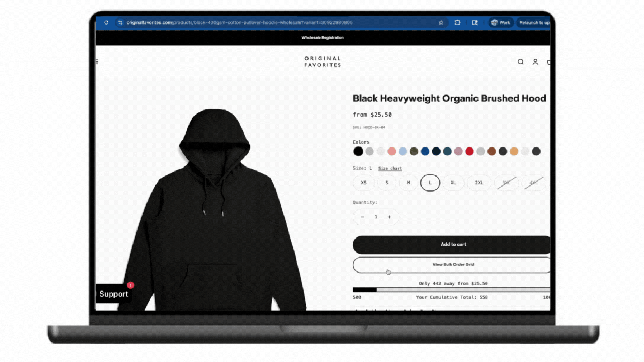Select the olive green color swatch

[x=414, y=151]
